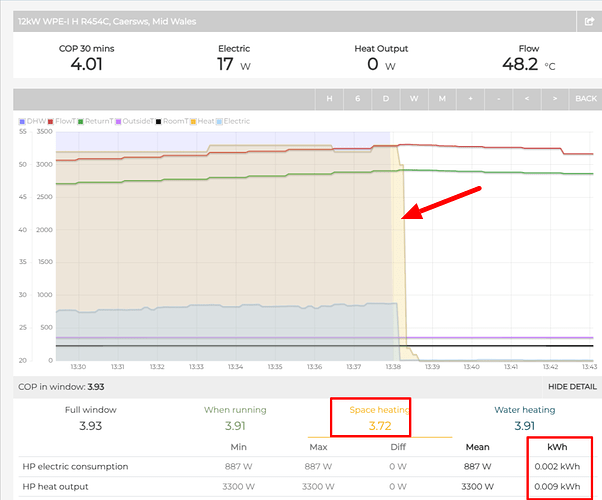Click the 'HP heat output' row label
This screenshot has height=500, width=602.
55,487
